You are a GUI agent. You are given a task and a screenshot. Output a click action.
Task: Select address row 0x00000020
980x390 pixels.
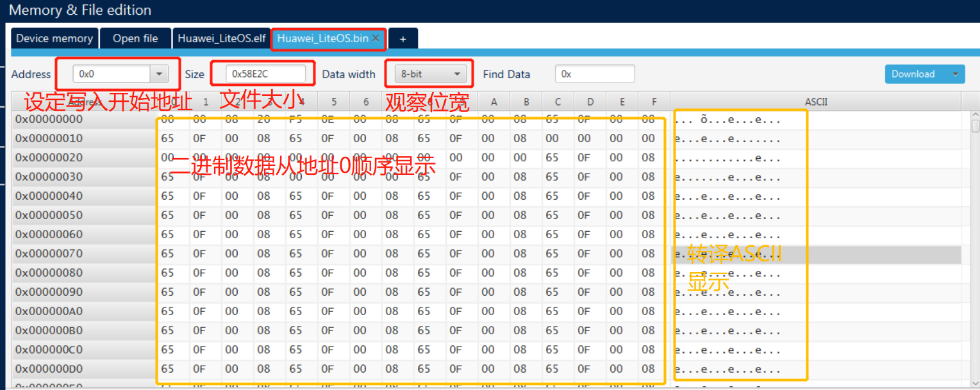coord(85,158)
